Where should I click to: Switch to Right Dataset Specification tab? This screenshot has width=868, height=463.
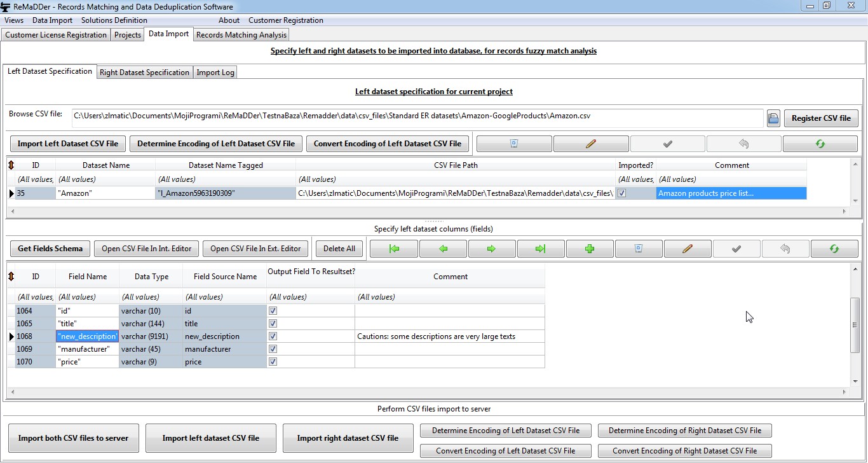[x=144, y=73]
